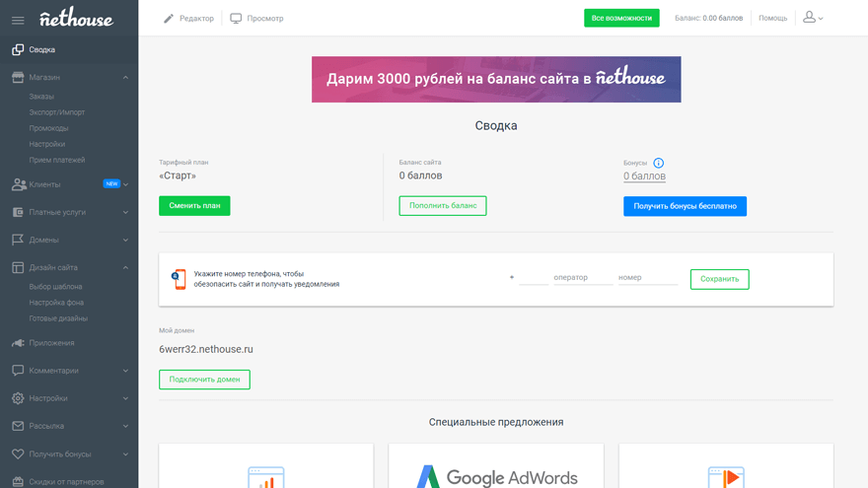Focus the country code phone field
868x488 pixels.
pyautogui.click(x=534, y=278)
